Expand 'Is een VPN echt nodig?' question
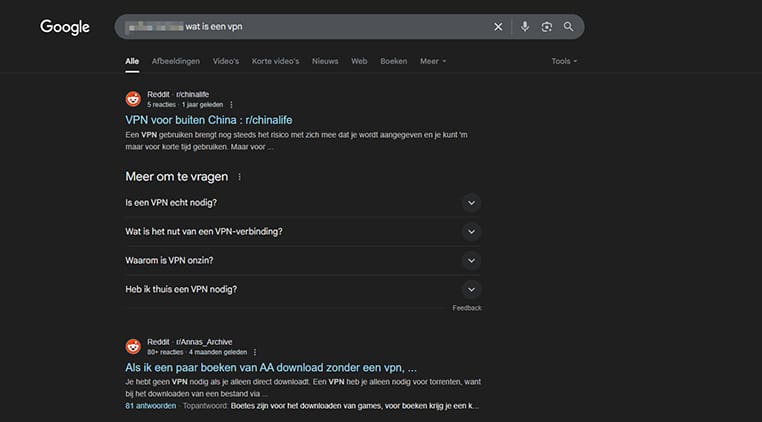Screen dimensions: 762x422 coord(303,203)
